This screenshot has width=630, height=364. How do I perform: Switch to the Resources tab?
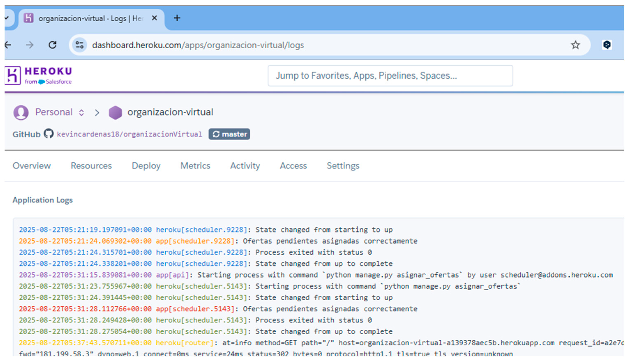click(x=91, y=166)
